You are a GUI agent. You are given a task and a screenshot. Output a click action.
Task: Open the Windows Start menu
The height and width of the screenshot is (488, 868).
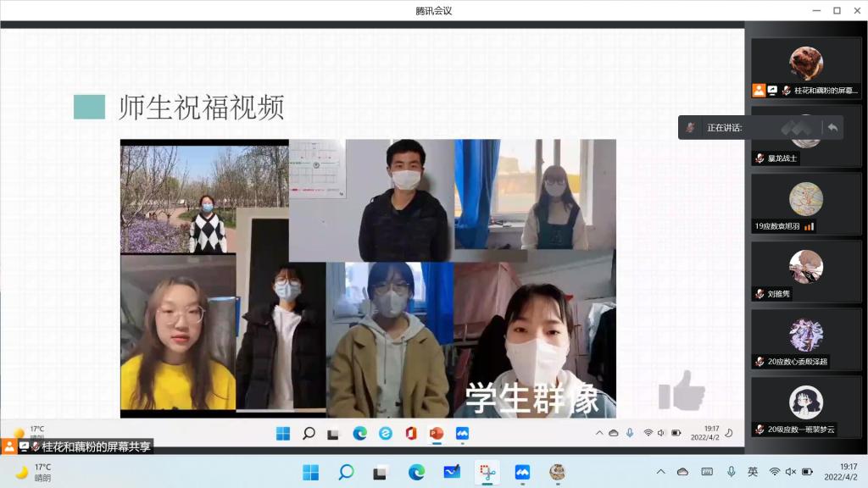point(311,472)
